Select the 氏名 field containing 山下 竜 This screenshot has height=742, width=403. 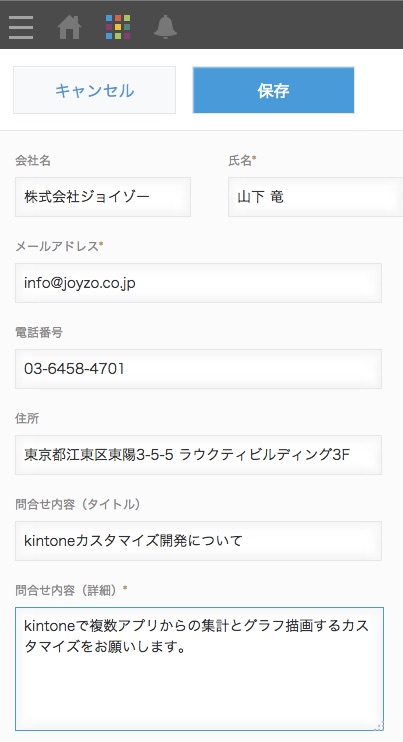[x=315, y=197]
